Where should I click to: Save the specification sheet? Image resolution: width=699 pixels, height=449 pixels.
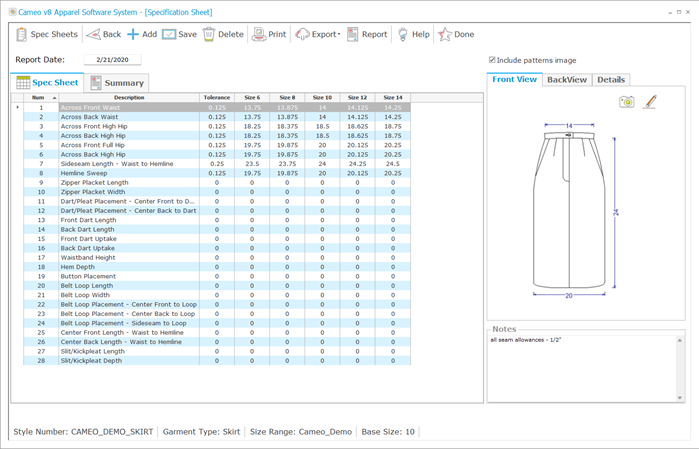coord(179,34)
